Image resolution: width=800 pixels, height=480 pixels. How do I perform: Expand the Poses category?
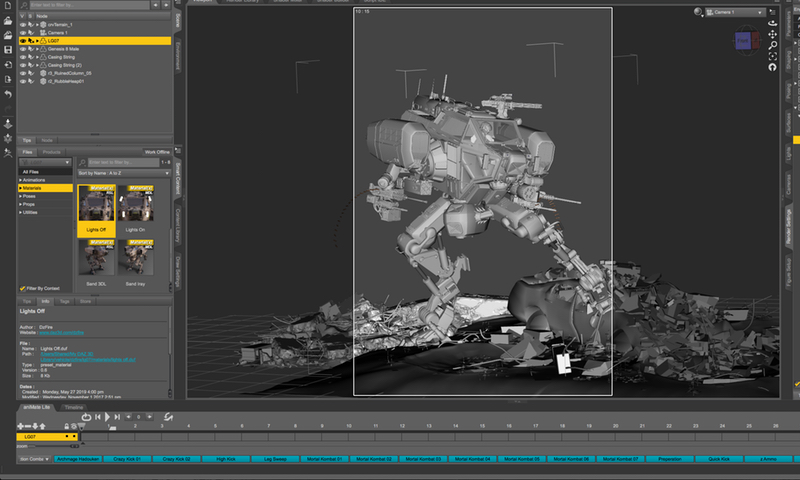click(x=21, y=195)
